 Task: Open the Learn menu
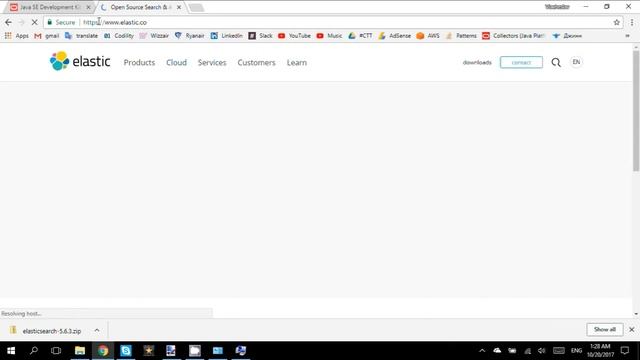click(297, 62)
